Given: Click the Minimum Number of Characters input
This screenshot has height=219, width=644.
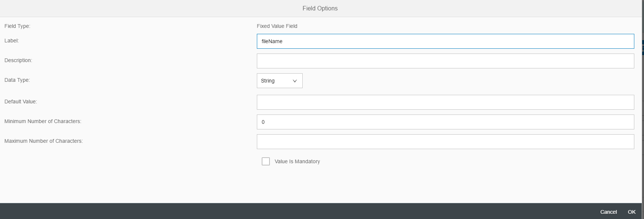Looking at the screenshot, I should click(x=445, y=122).
